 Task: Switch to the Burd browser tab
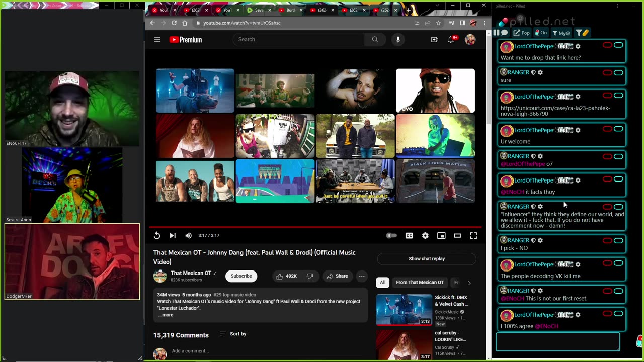point(290,10)
